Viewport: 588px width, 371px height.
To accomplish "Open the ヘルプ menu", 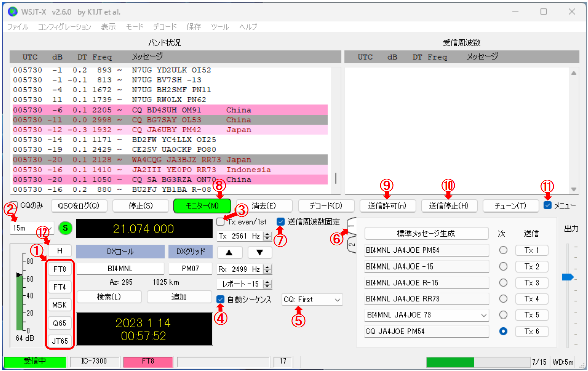I will (248, 27).
